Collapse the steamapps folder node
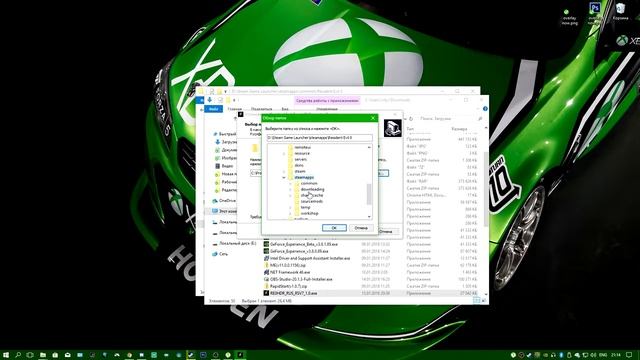Image resolution: width=640 pixels, height=360 pixels. click(284, 178)
